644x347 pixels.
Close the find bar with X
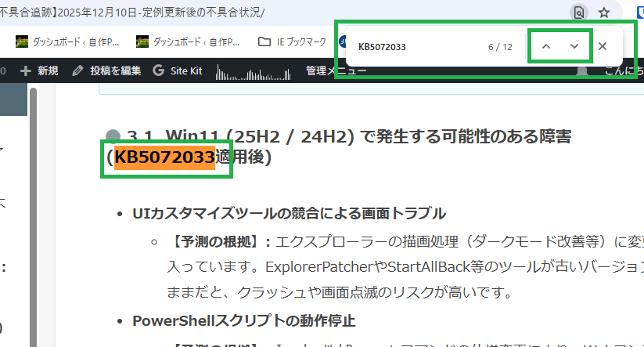pyautogui.click(x=603, y=46)
